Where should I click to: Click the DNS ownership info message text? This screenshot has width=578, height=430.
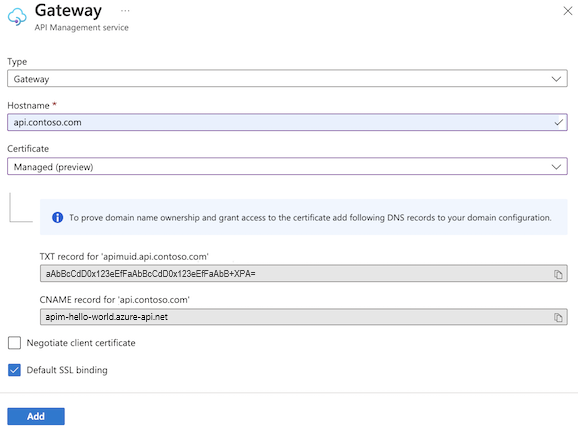[310, 218]
